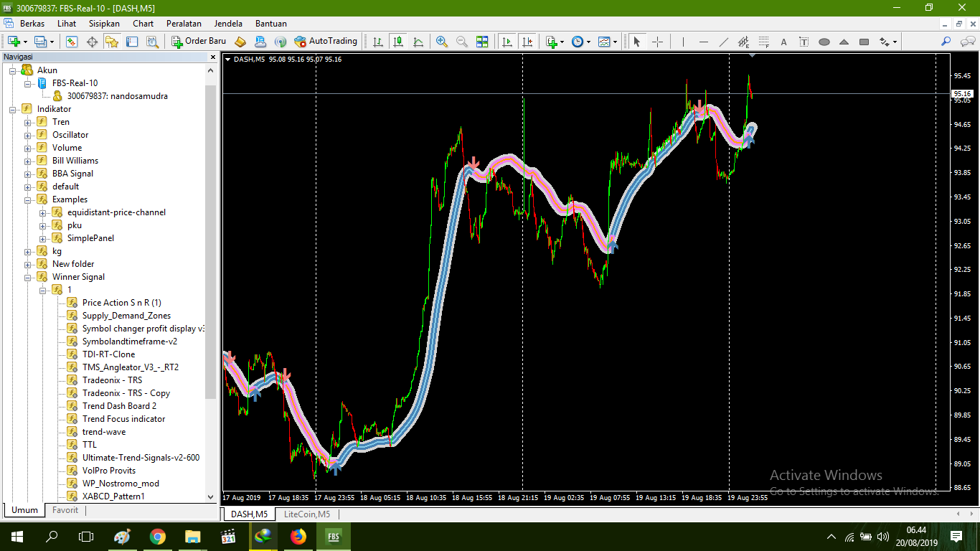The image size is (980, 551).
Task: Toggle AutoTrading on or off
Action: pos(323,41)
